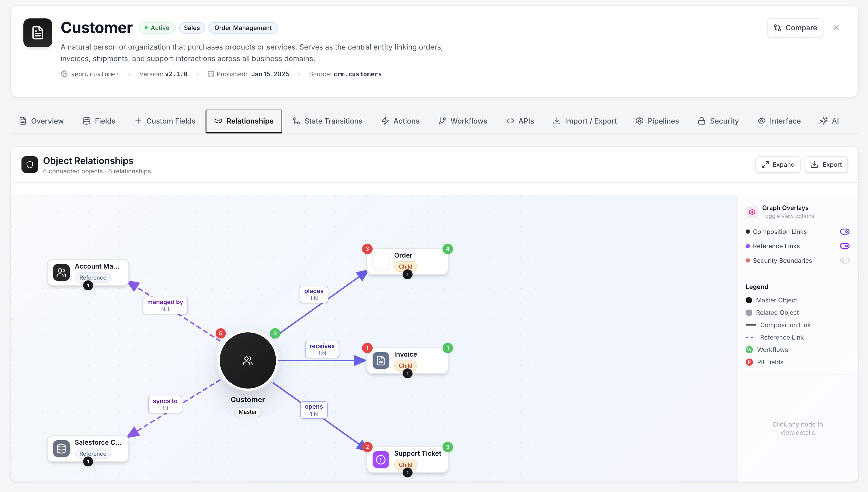The height and width of the screenshot is (492, 868).
Task: Open the AI tab
Action: tap(829, 121)
